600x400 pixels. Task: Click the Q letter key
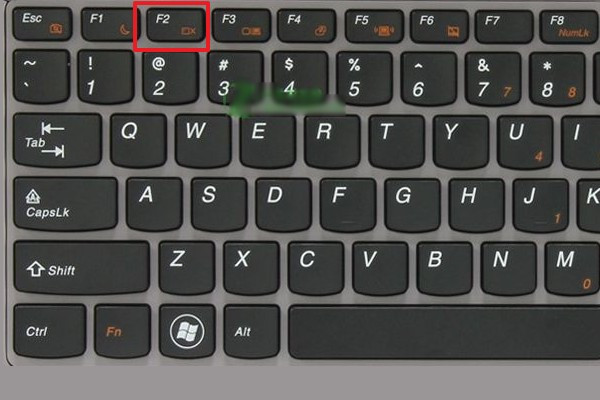coord(139,140)
